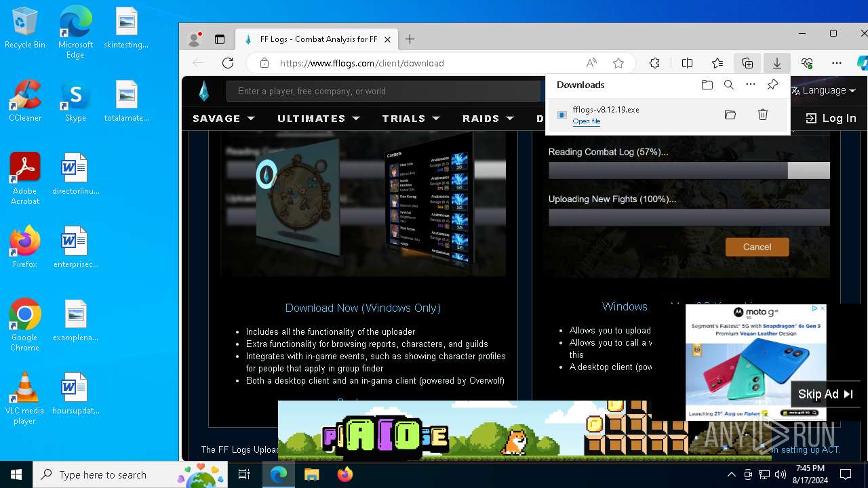Select the directorlinu Word document
The image size is (868, 488).
[x=75, y=174]
